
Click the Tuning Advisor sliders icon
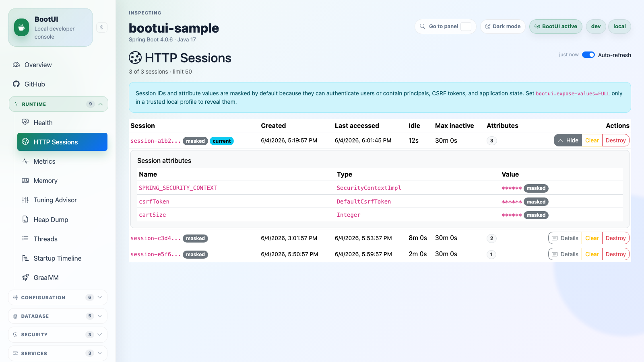click(x=25, y=200)
